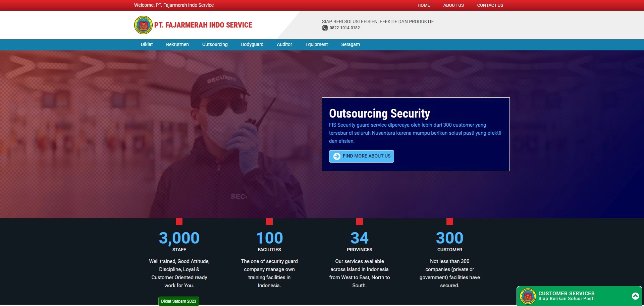Go to the Rekrutmen section
644x306 pixels.
pos(177,44)
